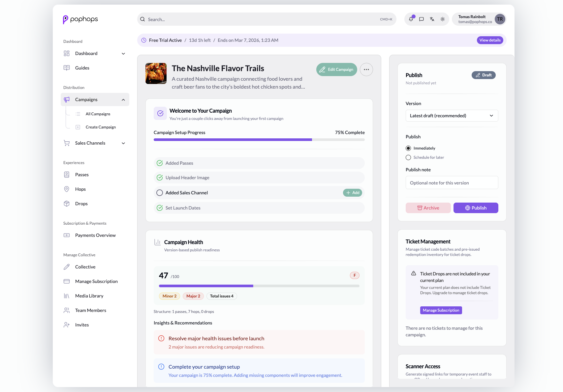
Task: Click the notification bell with unread indicator
Action: [x=411, y=19]
